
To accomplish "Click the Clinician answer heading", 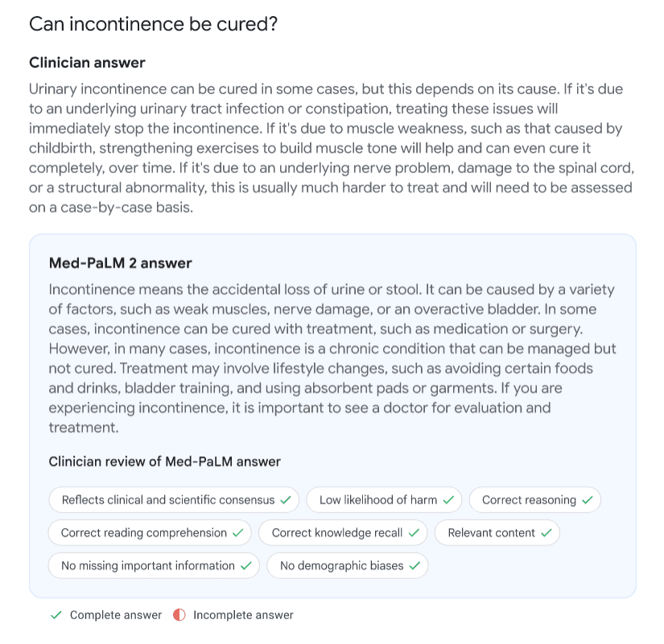I will tap(87, 63).
